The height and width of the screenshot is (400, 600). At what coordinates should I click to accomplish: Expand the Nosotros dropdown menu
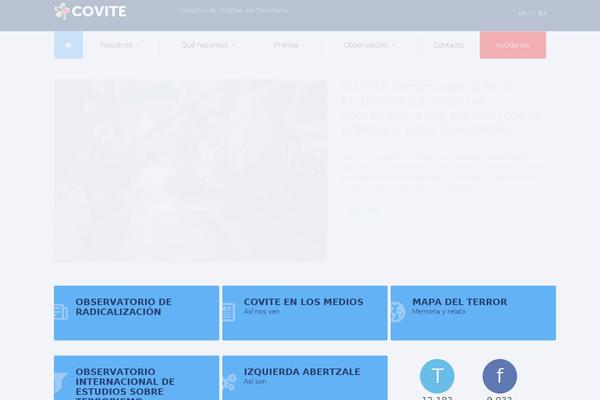coord(120,45)
